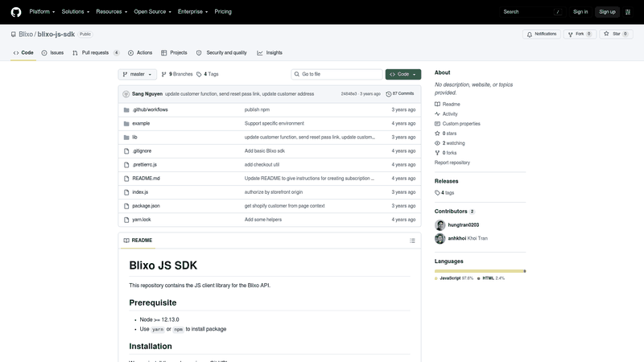This screenshot has width=644, height=362.
Task: Click Sang Nguyen's avatar icon
Action: pyautogui.click(x=126, y=94)
